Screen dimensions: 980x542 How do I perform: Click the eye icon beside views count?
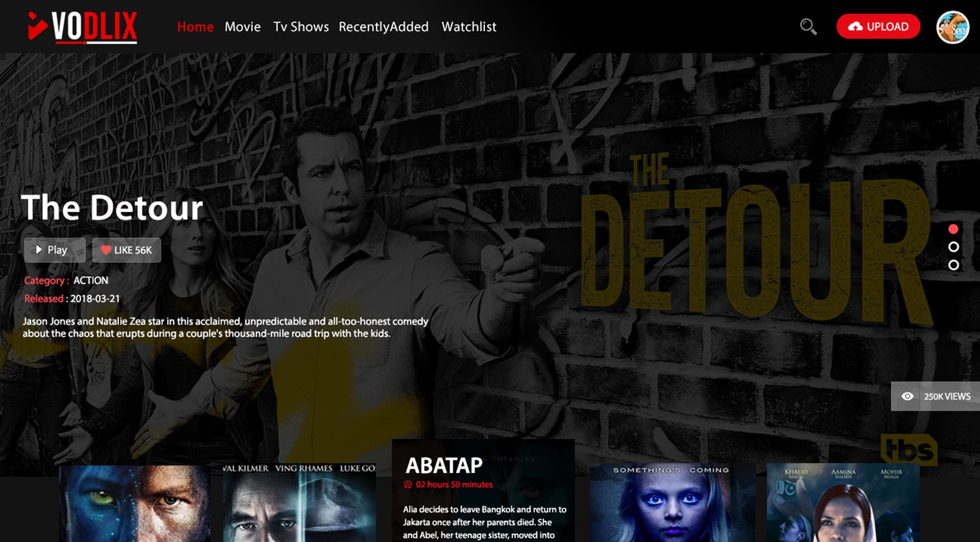(x=908, y=396)
